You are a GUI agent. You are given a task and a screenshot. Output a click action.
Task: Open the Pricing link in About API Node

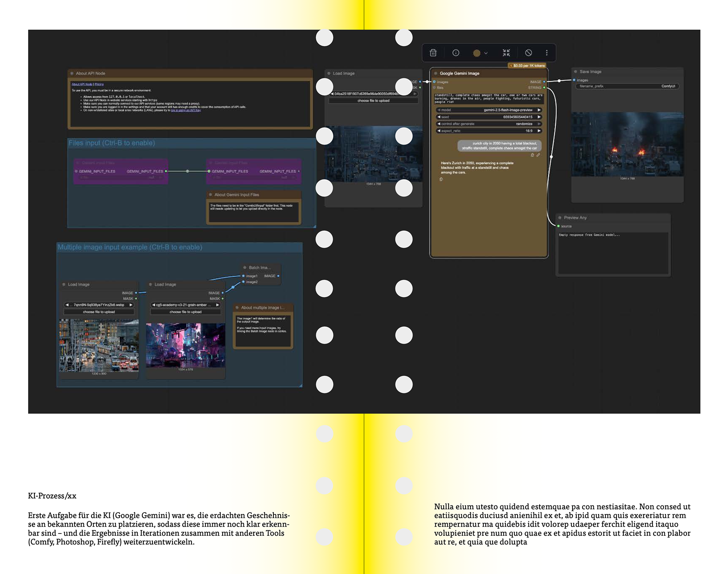(99, 84)
